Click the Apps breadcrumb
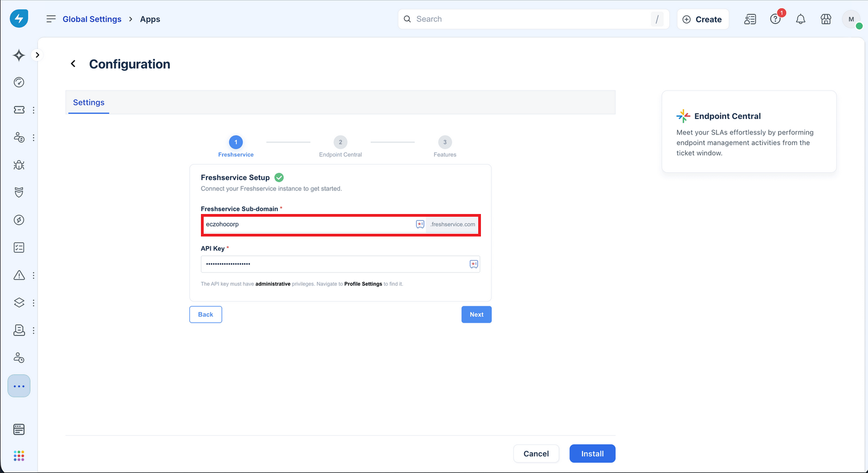 (150, 19)
